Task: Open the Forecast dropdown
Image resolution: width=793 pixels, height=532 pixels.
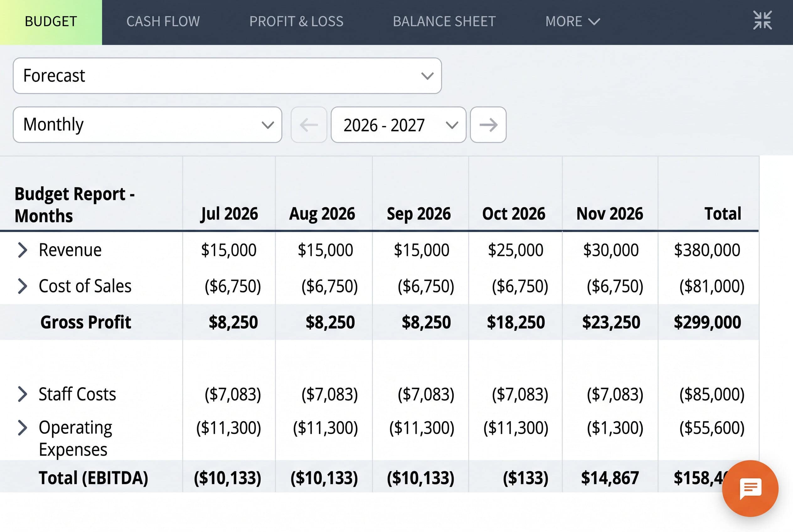Action: pyautogui.click(x=227, y=76)
